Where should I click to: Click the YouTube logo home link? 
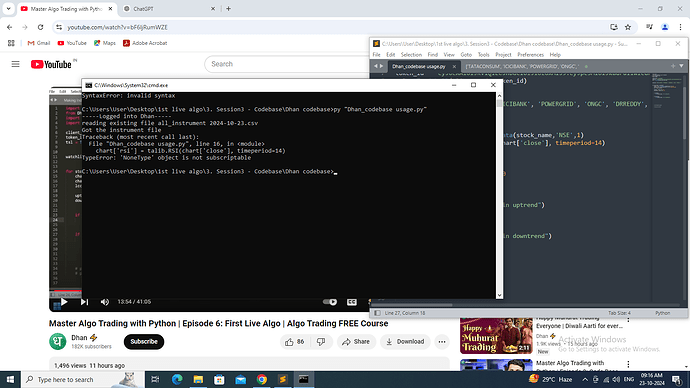click(51, 65)
